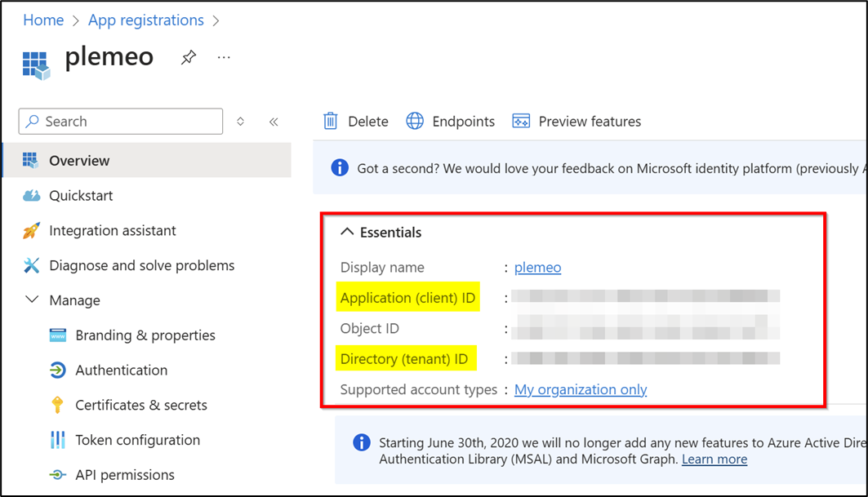
Task: Open Authentication settings page
Action: pos(121,371)
